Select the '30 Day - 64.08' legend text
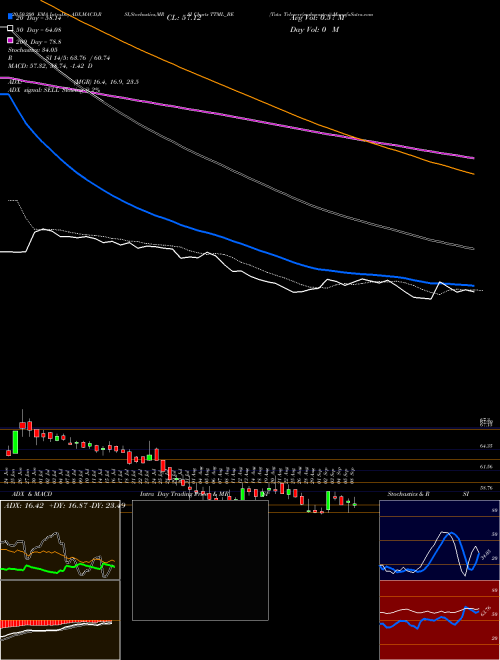 pyautogui.click(x=38, y=29)
